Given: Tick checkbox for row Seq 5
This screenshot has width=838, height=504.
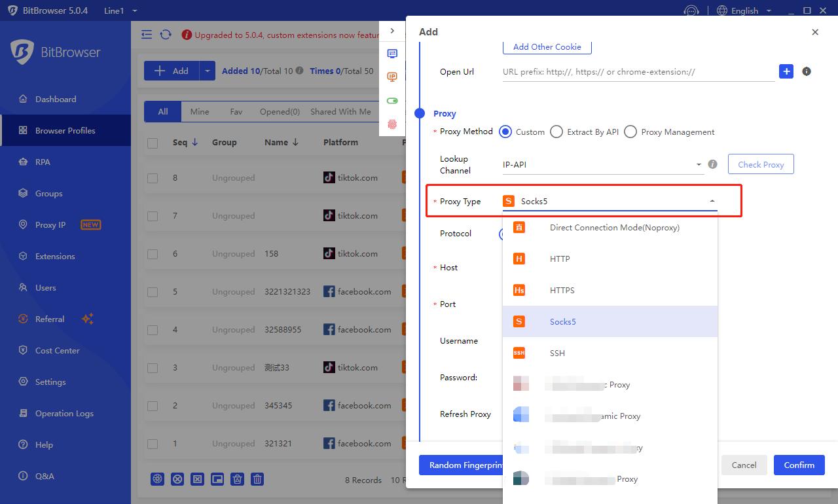Looking at the screenshot, I should (153, 292).
